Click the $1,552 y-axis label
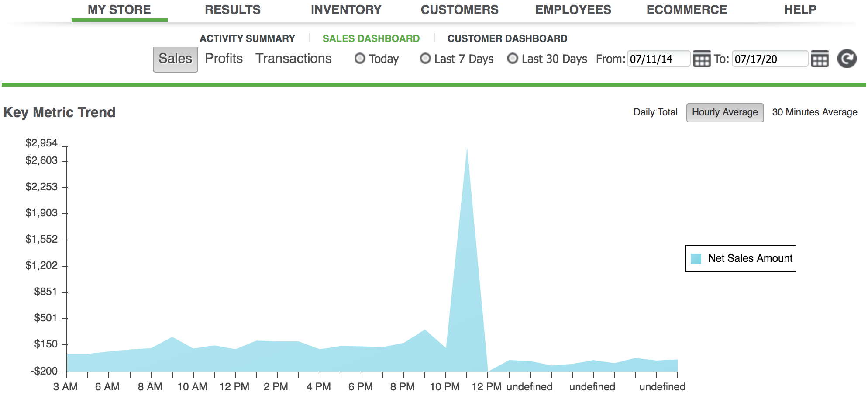Viewport: 868px width, 403px height. pos(41,239)
